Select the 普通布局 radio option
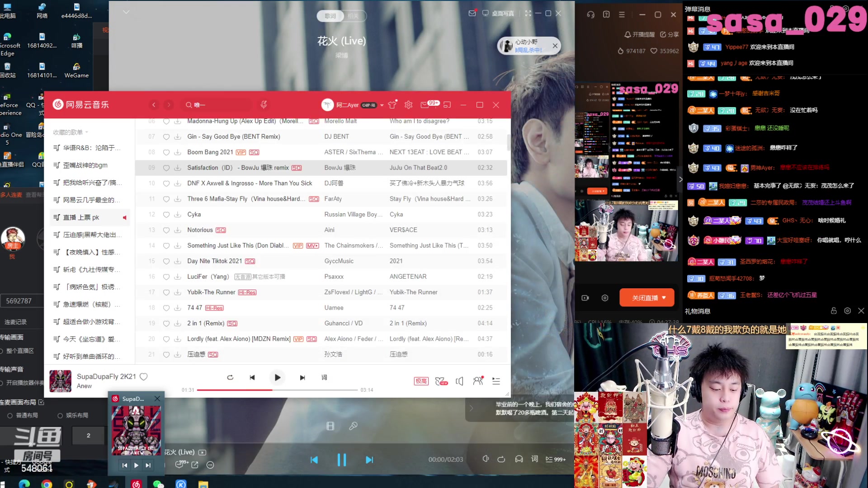Viewport: 868px width, 488px height. (9, 416)
